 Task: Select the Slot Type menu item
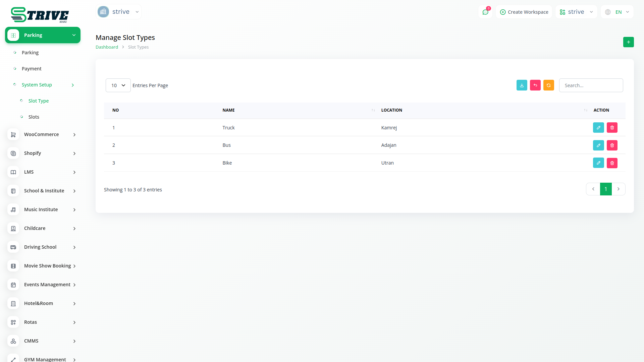click(x=39, y=101)
